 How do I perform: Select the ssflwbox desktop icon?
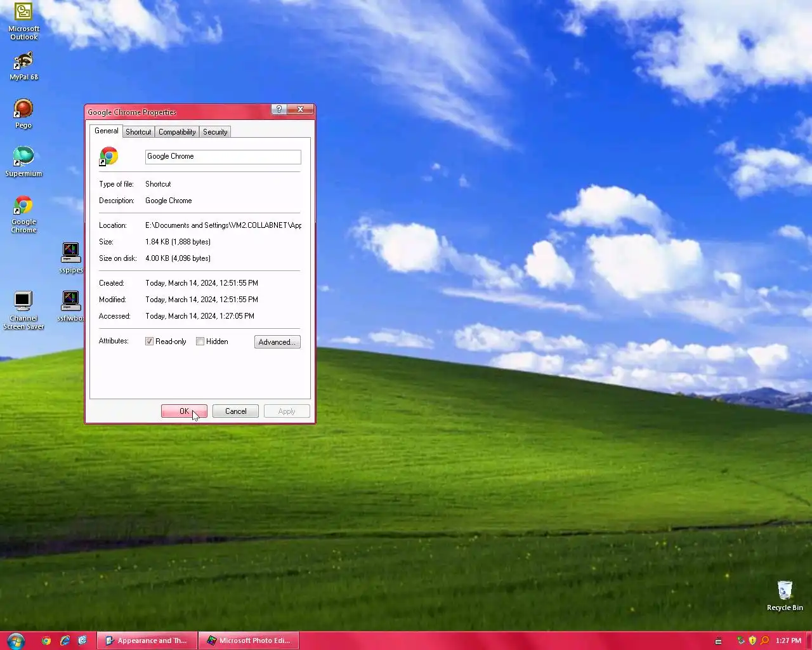[71, 306]
